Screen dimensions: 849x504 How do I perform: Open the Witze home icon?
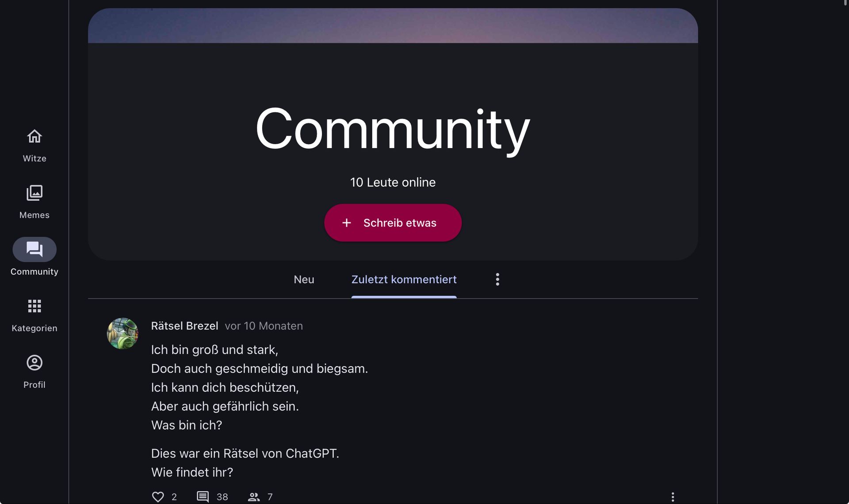tap(34, 136)
